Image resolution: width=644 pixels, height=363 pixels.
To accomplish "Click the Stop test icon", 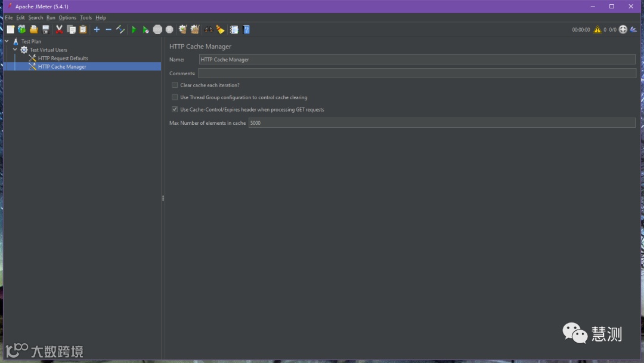I will point(157,29).
